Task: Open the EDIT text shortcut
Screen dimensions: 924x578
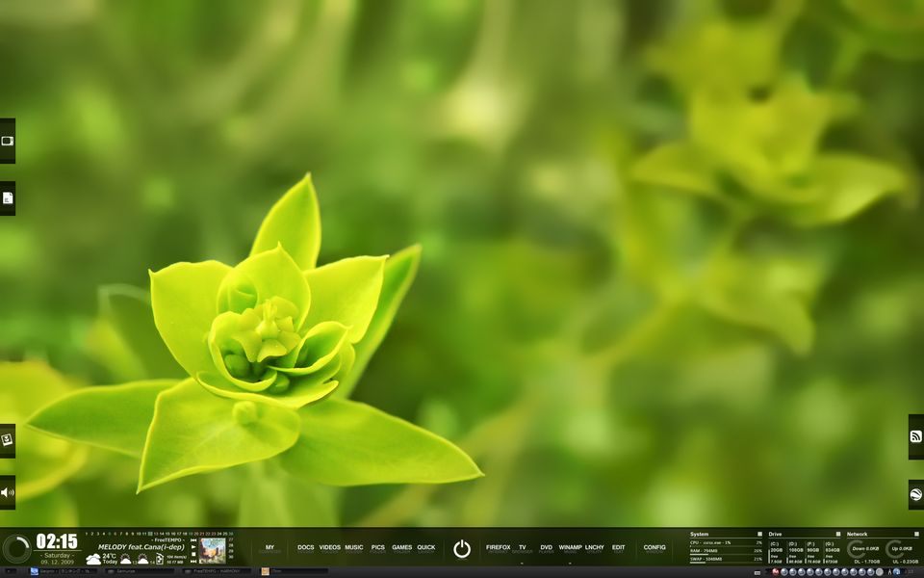Action: 618,548
